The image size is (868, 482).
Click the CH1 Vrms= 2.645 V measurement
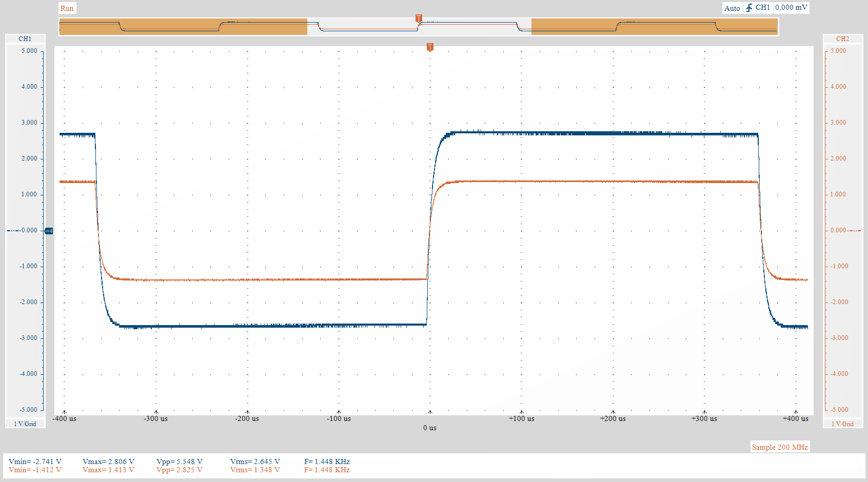(255, 461)
